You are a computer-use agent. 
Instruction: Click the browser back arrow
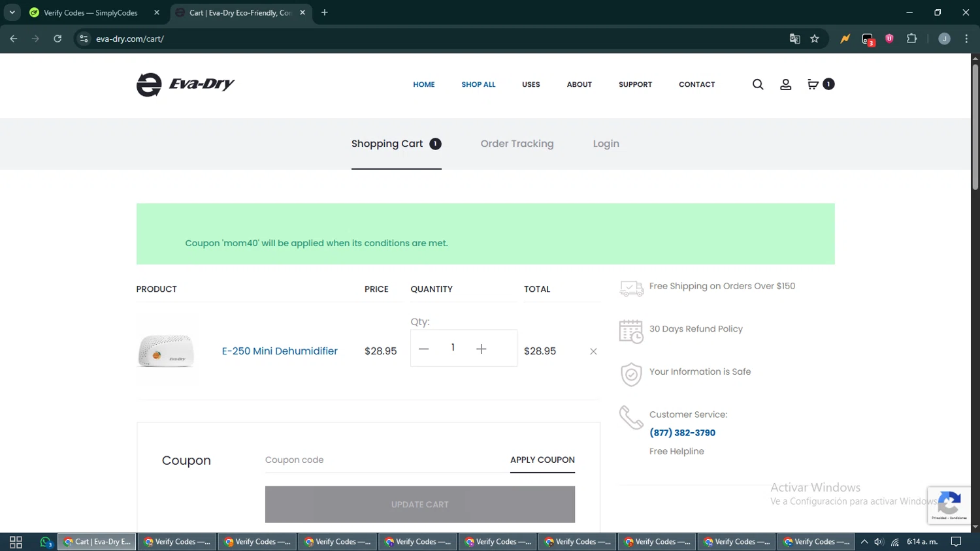point(14,39)
